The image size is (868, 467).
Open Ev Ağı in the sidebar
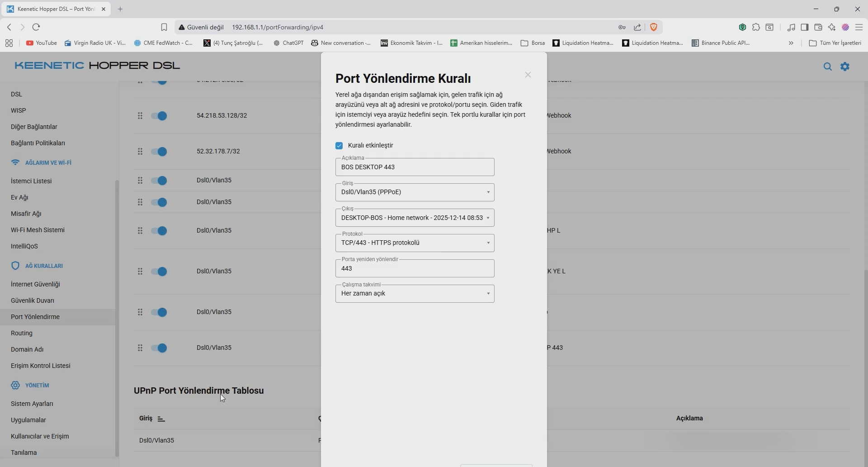19,197
